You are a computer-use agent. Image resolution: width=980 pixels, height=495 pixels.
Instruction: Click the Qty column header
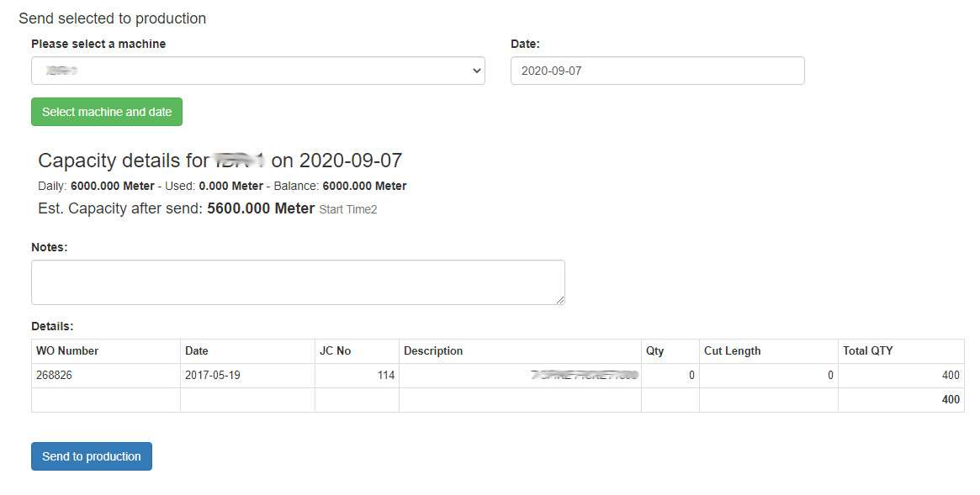click(654, 350)
